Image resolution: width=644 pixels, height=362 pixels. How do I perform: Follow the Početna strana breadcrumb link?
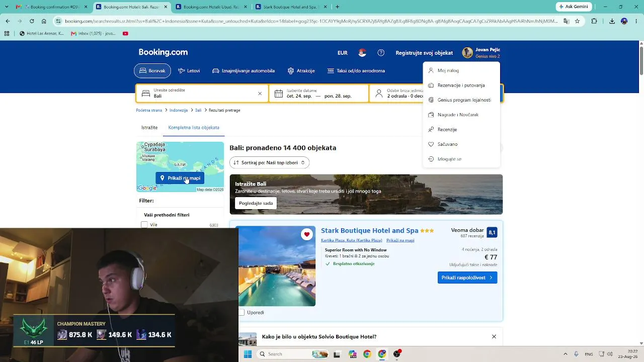tap(149, 110)
